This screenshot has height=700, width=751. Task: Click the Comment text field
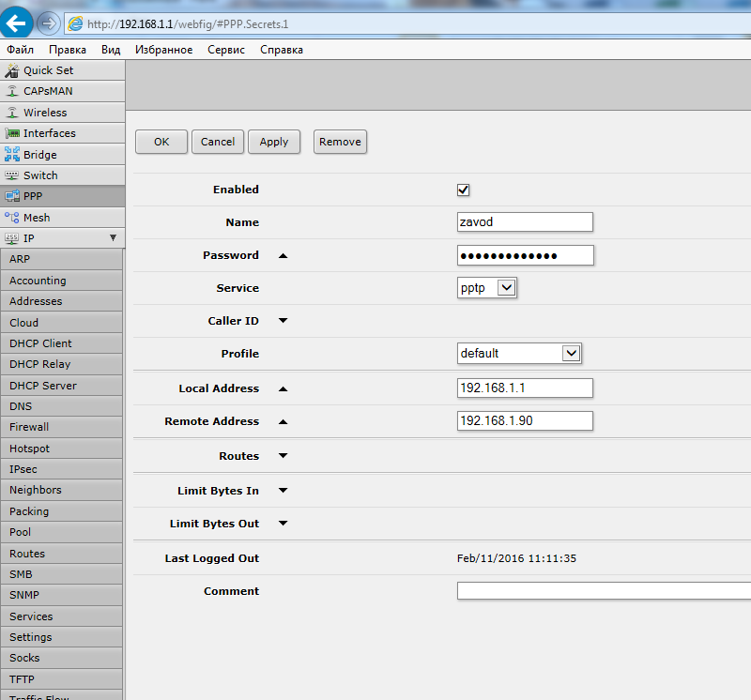pos(603,591)
